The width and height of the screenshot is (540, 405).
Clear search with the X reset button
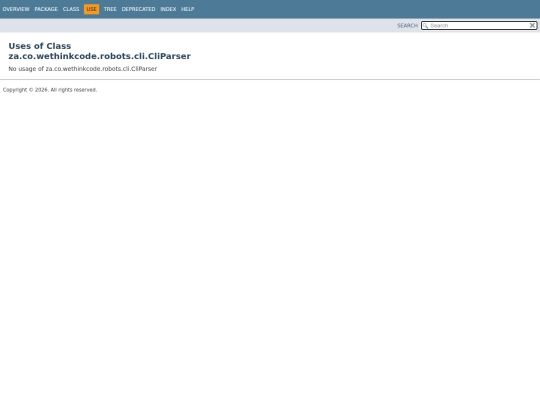(x=532, y=25)
